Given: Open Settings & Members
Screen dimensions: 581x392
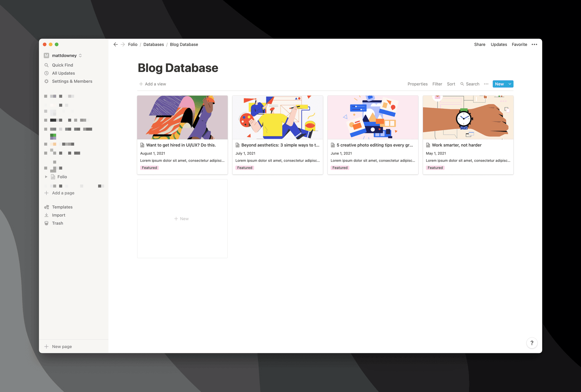Looking at the screenshot, I should (72, 81).
